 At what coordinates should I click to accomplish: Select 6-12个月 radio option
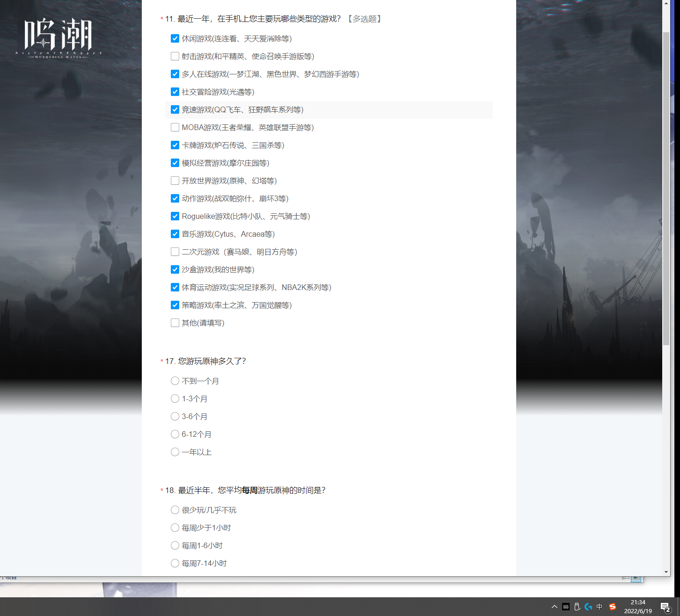click(175, 434)
